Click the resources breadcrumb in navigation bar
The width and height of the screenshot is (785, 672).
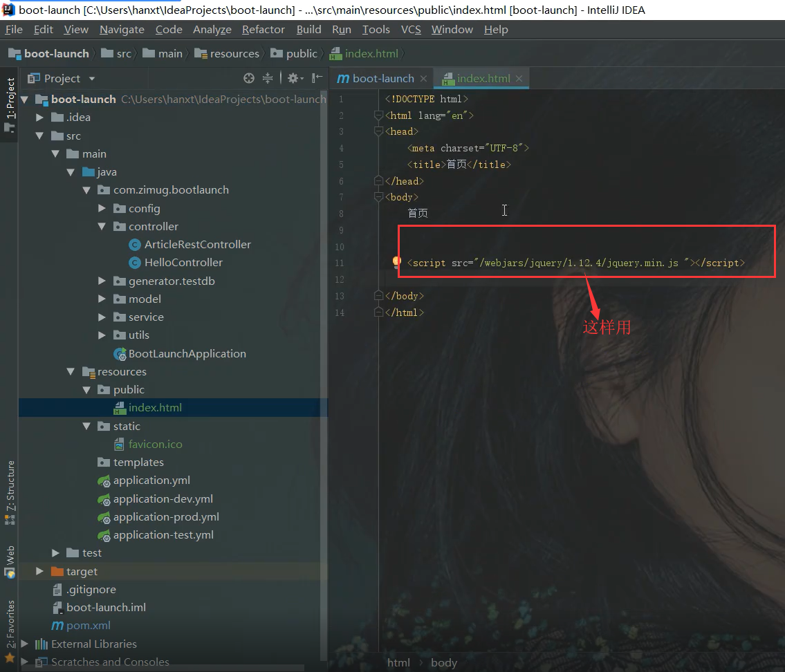(228, 53)
